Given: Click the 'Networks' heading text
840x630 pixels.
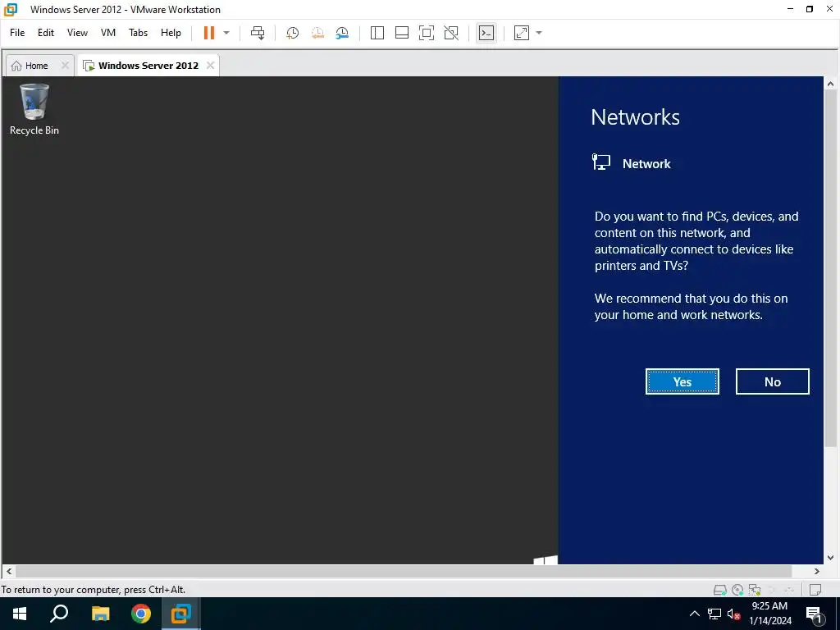Looking at the screenshot, I should click(x=635, y=117).
